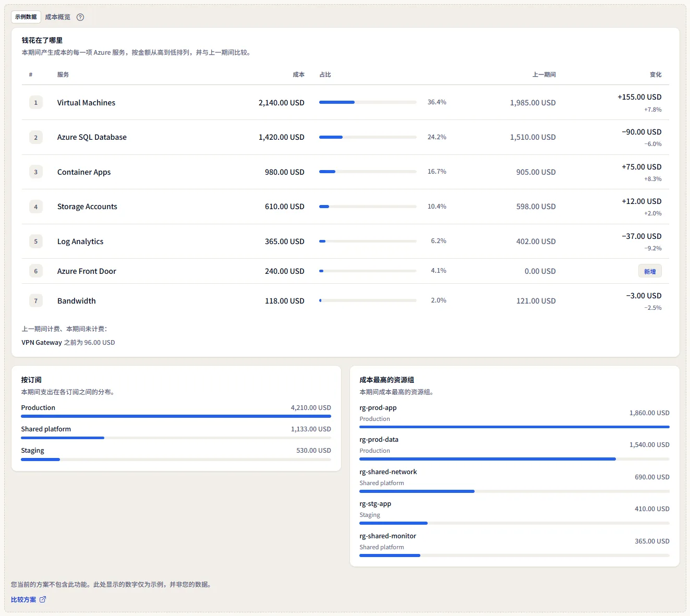Click the rank 2 number badge

(x=36, y=138)
